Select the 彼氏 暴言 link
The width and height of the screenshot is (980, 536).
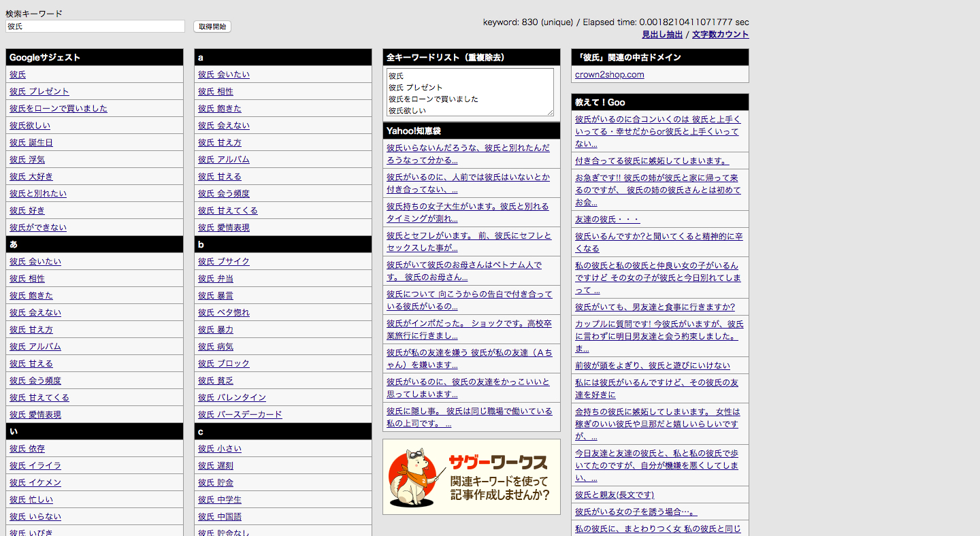(x=216, y=295)
